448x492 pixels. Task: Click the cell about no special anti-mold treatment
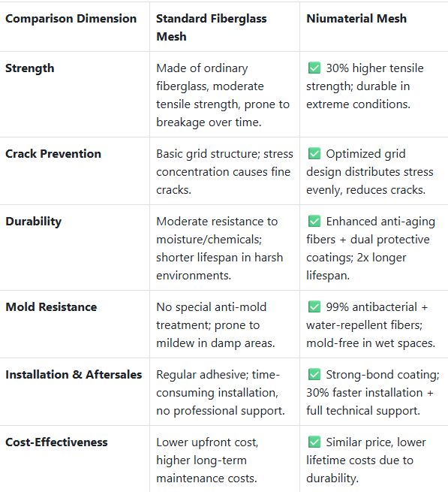(x=224, y=324)
